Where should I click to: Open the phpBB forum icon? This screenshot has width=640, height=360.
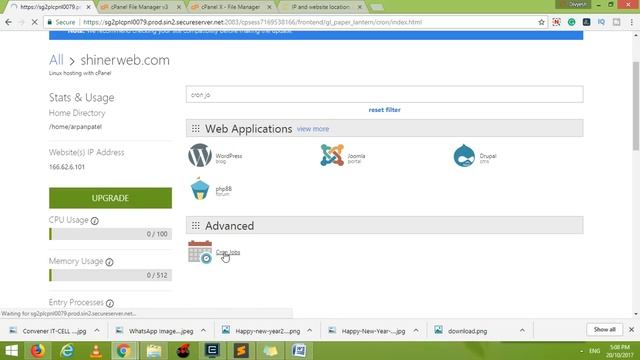[200, 189]
